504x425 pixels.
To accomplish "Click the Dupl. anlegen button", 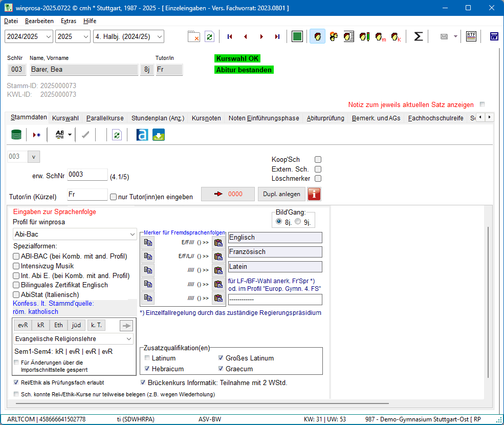I will pyautogui.click(x=281, y=194).
